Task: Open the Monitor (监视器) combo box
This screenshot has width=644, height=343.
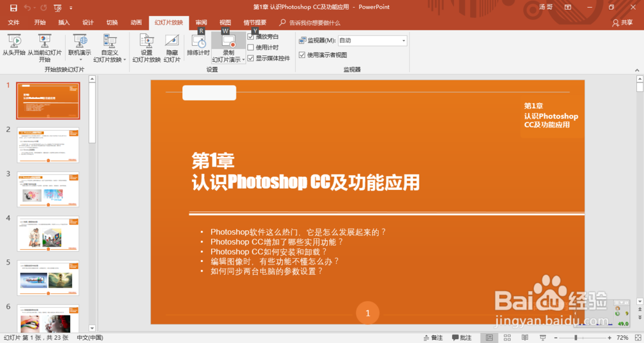Action: (x=372, y=40)
